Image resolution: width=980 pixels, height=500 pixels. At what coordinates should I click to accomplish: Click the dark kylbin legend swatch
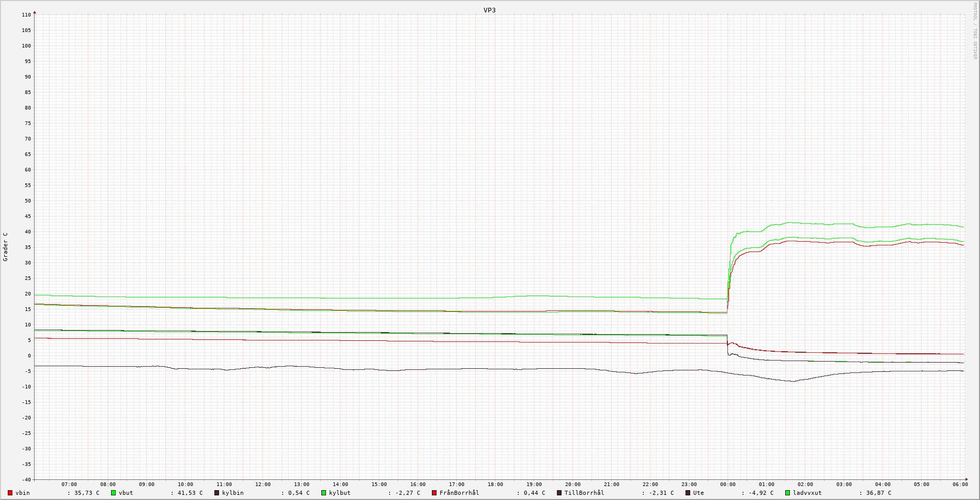(217, 493)
